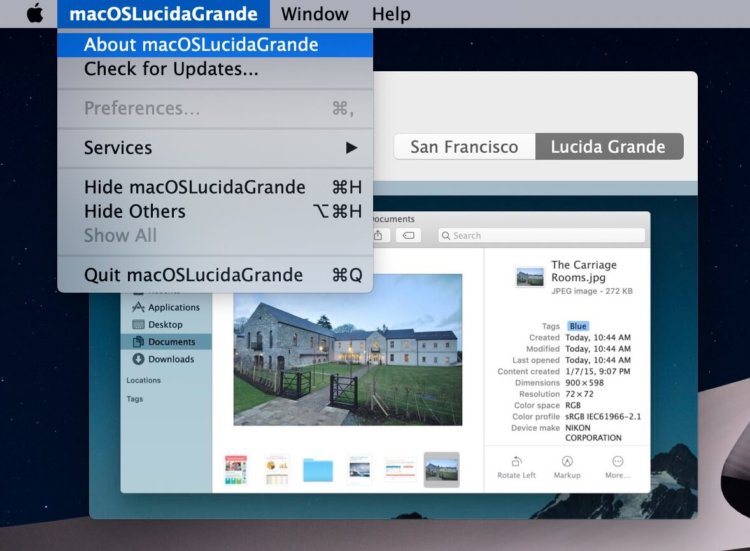Click the Blue tag badge
Viewport: 750px width, 551px height.
[578, 326]
